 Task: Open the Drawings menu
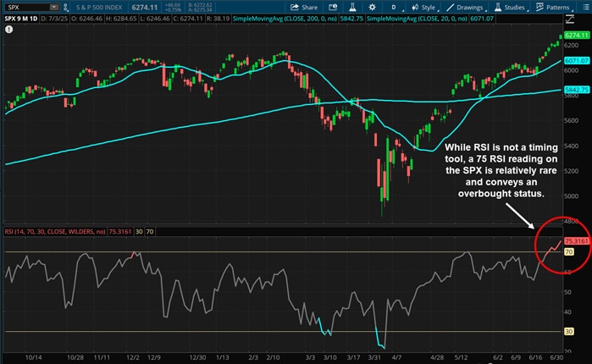(466, 7)
